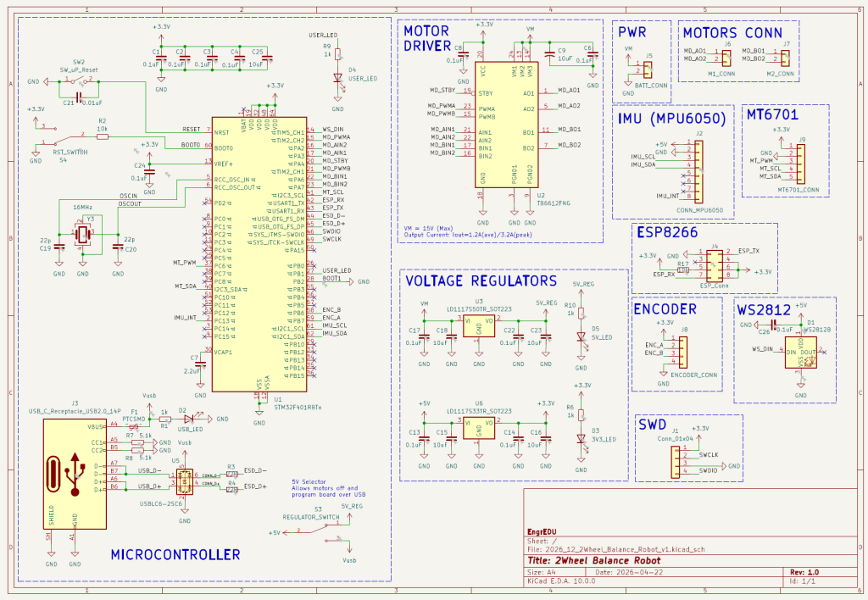The height and width of the screenshot is (600, 868).
Task: Select the EngrEDU text in title block
Action: pos(542,532)
